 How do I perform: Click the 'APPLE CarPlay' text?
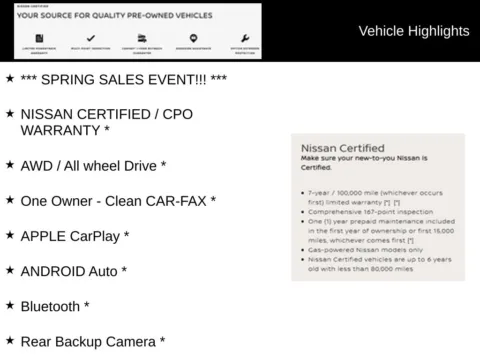coord(75,236)
